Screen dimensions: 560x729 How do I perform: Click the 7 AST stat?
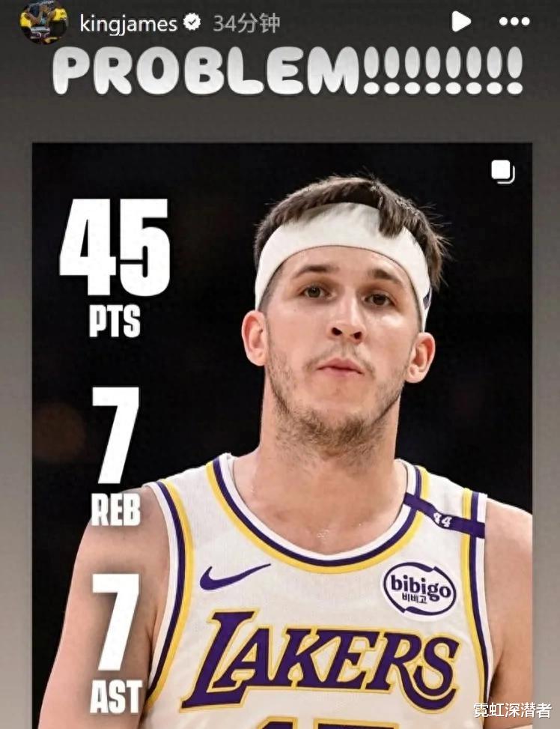coord(116,643)
